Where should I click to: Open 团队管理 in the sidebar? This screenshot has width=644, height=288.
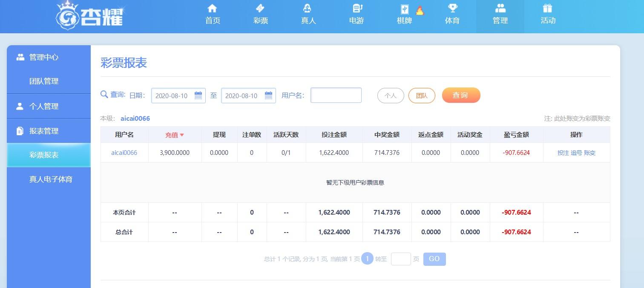point(44,81)
